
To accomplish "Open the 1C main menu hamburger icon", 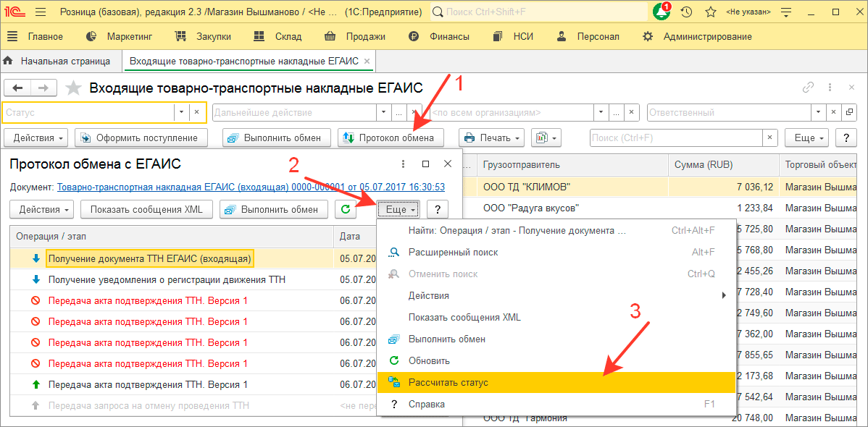I will tap(41, 12).
